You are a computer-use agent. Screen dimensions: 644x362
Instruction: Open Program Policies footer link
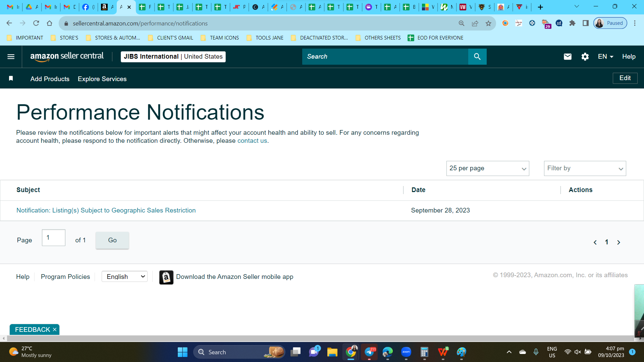(x=65, y=277)
